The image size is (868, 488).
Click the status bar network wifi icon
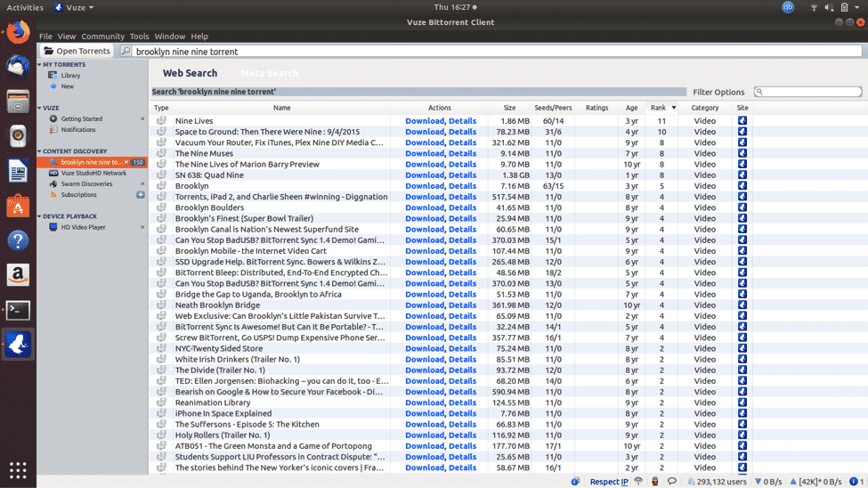click(x=638, y=482)
